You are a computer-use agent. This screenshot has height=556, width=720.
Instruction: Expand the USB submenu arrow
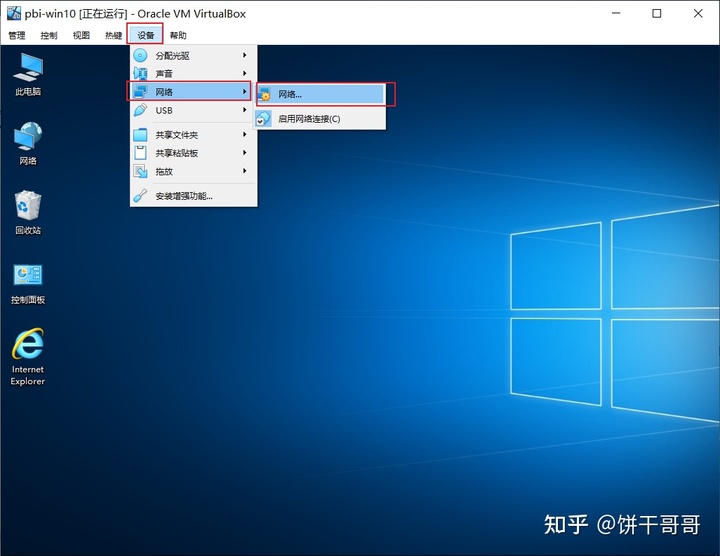(245, 110)
